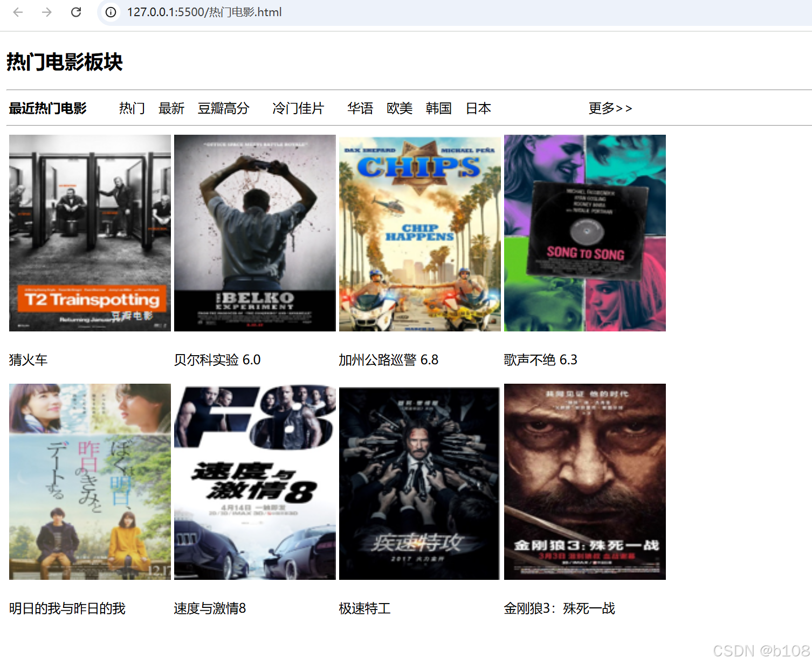Click the 金刚狼3：殊死一战 title
Viewport: 812px width, 665px height.
[x=560, y=608]
